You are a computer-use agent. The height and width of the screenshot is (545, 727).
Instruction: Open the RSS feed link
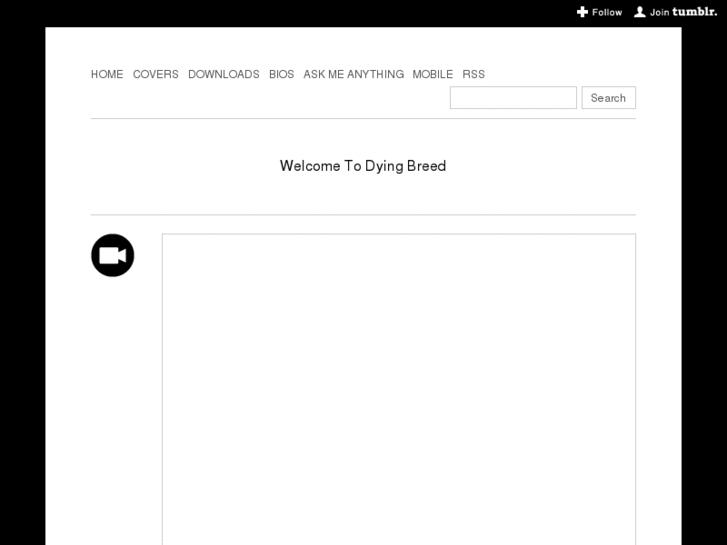pos(473,74)
